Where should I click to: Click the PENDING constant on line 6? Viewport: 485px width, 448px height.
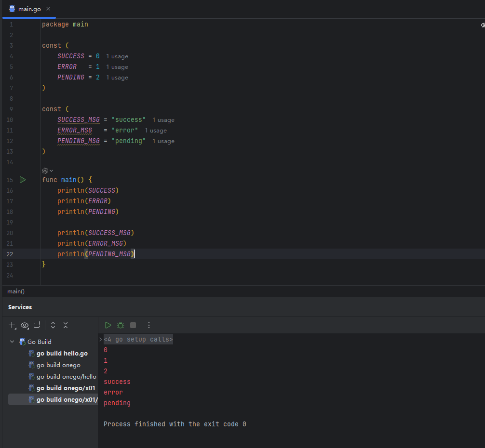pos(71,77)
